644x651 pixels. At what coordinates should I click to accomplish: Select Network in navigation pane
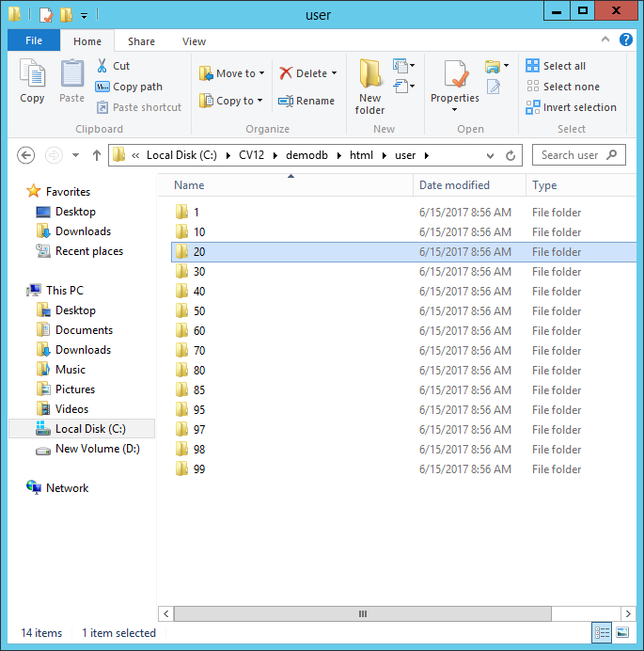[x=57, y=488]
